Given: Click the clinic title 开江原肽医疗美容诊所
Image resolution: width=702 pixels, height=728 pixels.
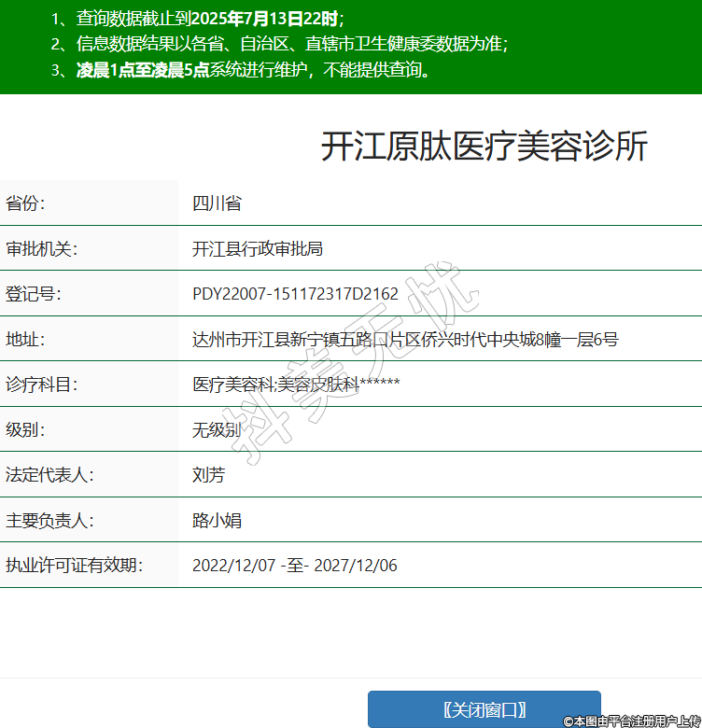Looking at the screenshot, I should point(484,147).
